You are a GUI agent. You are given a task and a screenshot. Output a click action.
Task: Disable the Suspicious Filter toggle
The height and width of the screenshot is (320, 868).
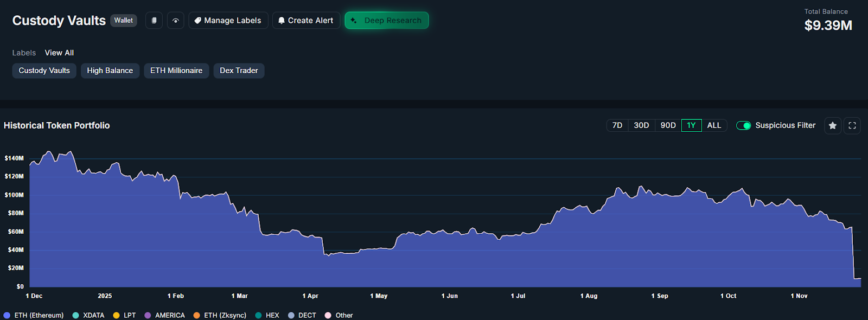743,125
